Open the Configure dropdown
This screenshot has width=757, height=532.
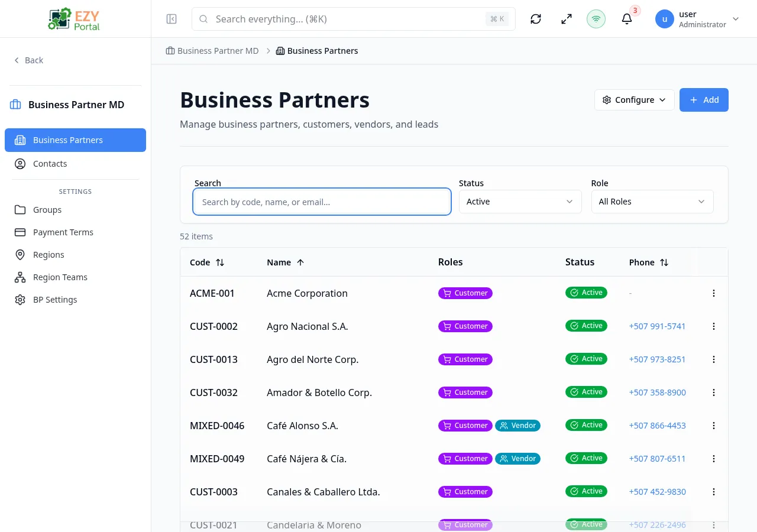[x=635, y=100]
